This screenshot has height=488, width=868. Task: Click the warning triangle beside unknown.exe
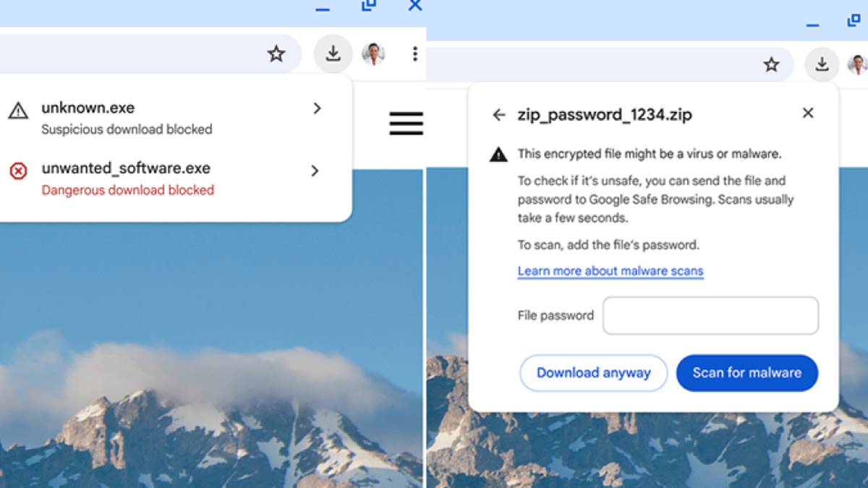(18, 110)
